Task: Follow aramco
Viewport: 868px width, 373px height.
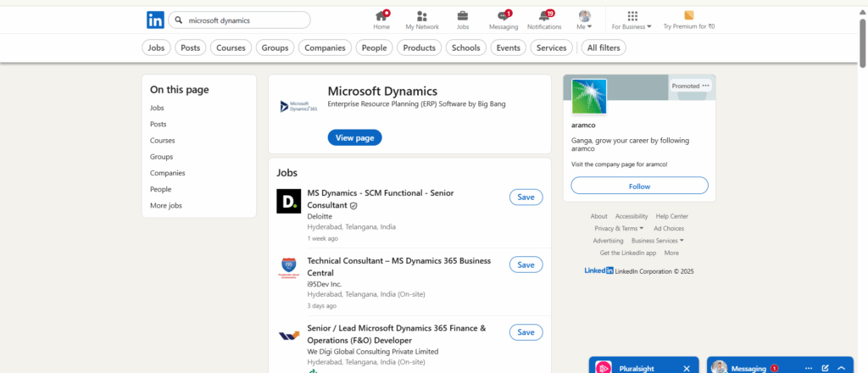Action: (639, 186)
